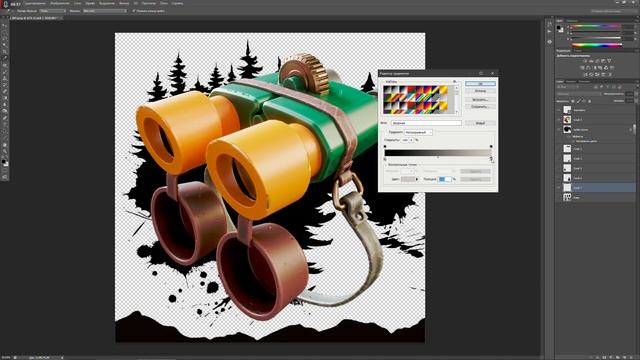Select the Dodge tool
Viewport: 640px width, 360px height.
coord(4,111)
